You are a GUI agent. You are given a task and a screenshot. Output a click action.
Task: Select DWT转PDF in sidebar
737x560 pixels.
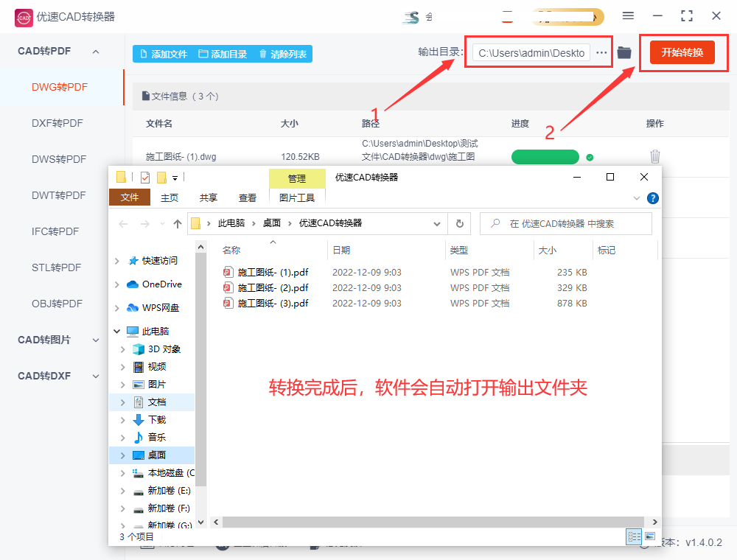pyautogui.click(x=59, y=195)
